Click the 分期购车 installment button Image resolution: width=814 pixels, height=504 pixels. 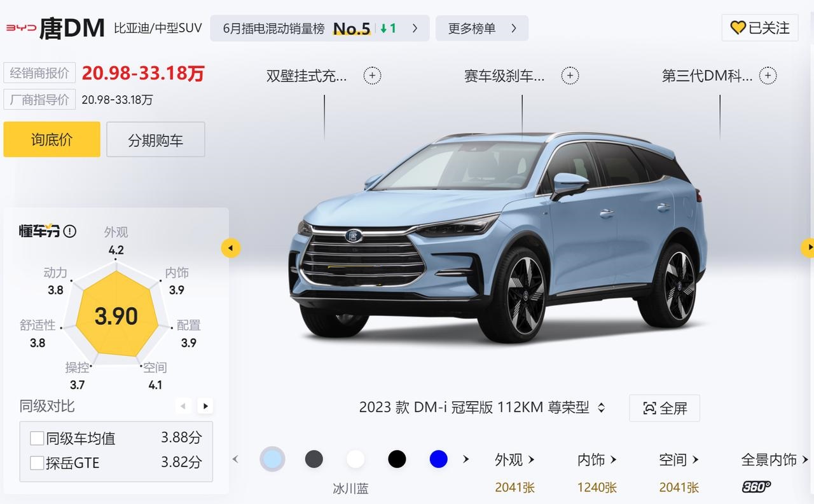coord(156,139)
